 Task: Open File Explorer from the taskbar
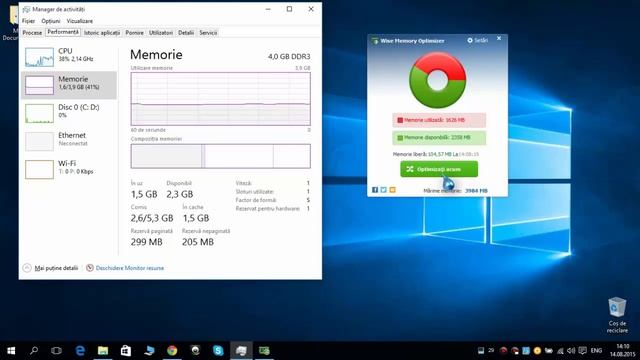point(103,351)
